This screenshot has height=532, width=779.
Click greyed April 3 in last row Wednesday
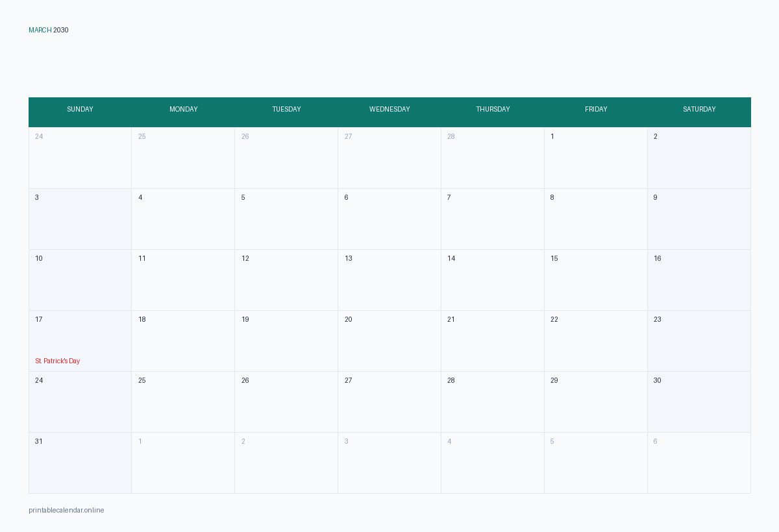click(389, 463)
